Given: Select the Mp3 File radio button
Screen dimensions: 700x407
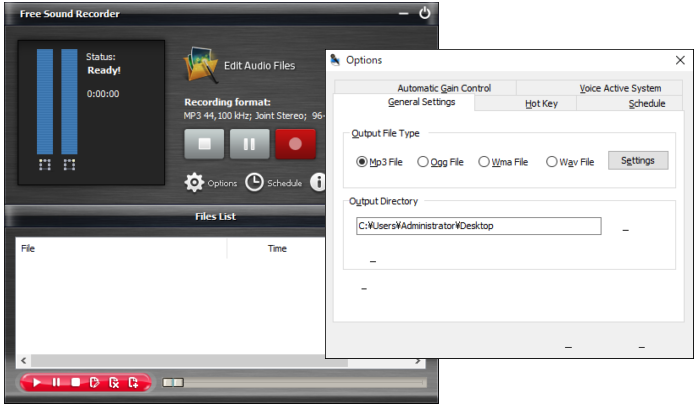Looking at the screenshot, I should (362, 162).
